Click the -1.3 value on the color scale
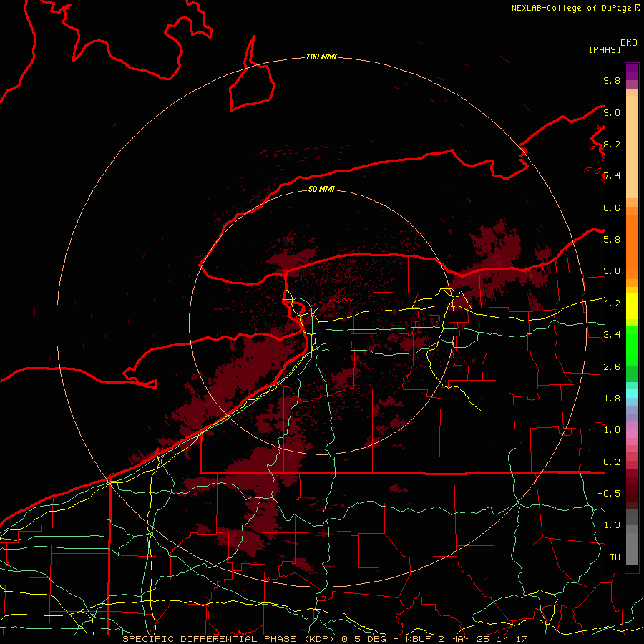The image size is (644, 644). pyautogui.click(x=609, y=525)
